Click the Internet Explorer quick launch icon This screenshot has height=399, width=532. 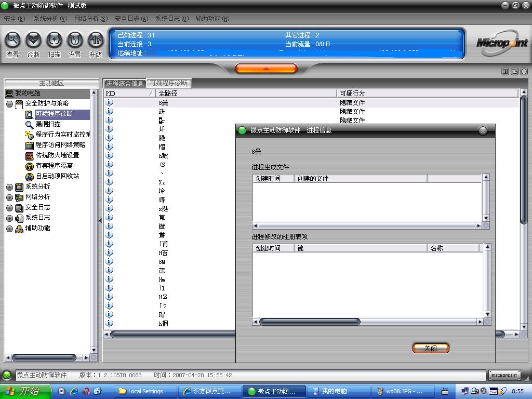coord(74,391)
